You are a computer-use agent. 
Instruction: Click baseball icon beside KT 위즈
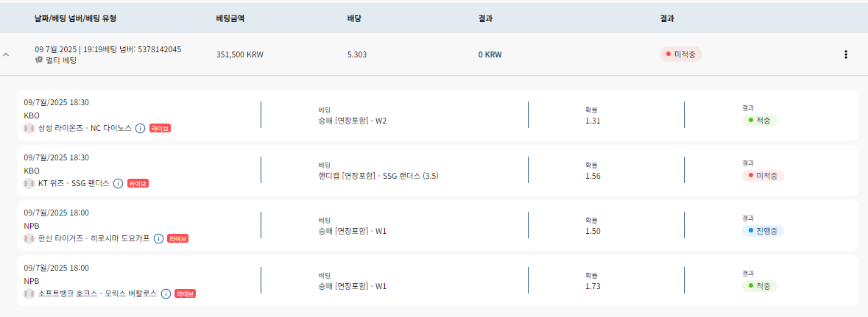pos(29,184)
